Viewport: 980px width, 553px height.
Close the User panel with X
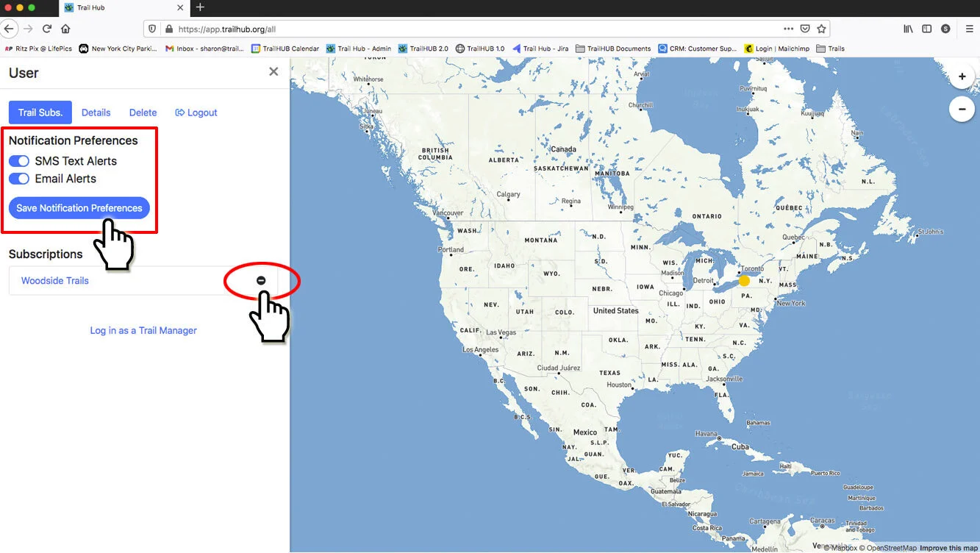point(273,71)
